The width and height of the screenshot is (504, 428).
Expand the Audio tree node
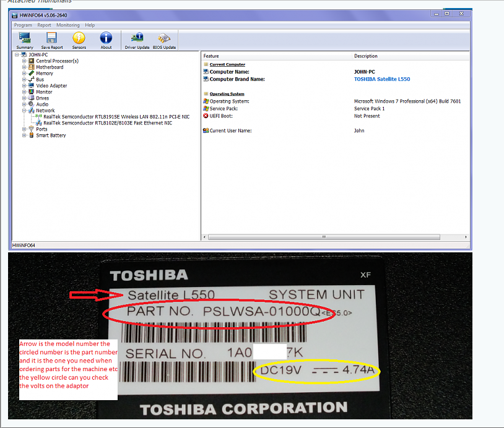pos(24,105)
